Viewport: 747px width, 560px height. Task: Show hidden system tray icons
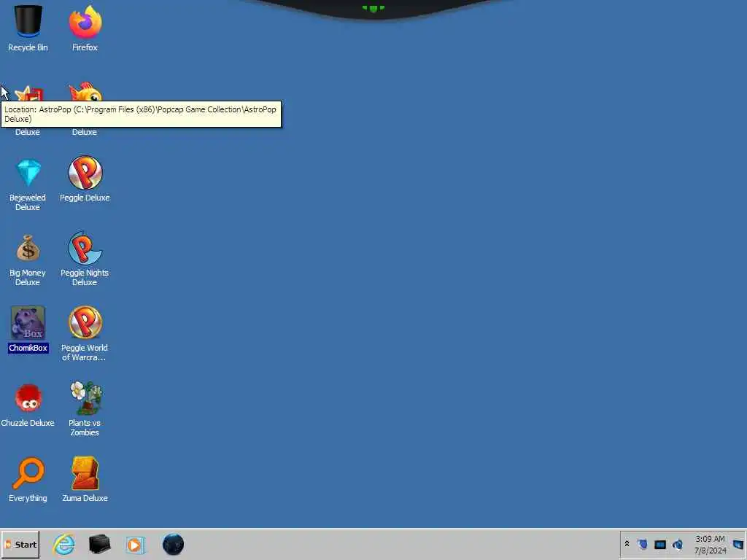click(x=627, y=544)
